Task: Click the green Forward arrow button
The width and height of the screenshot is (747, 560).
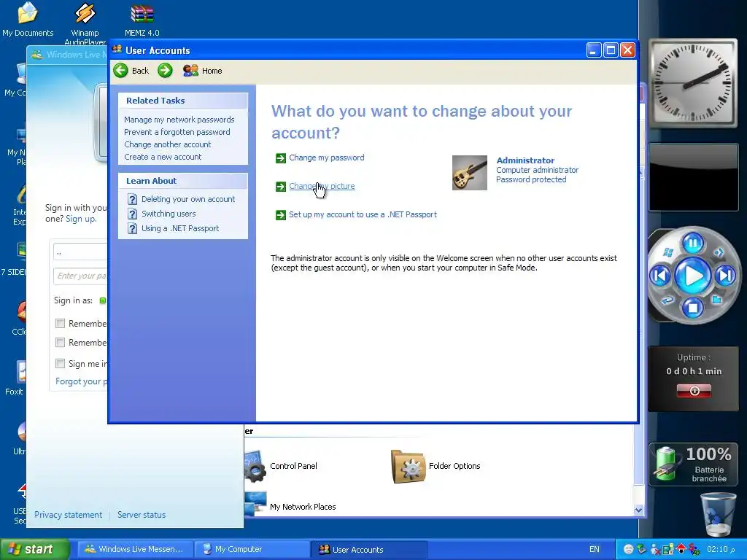Action: [165, 71]
